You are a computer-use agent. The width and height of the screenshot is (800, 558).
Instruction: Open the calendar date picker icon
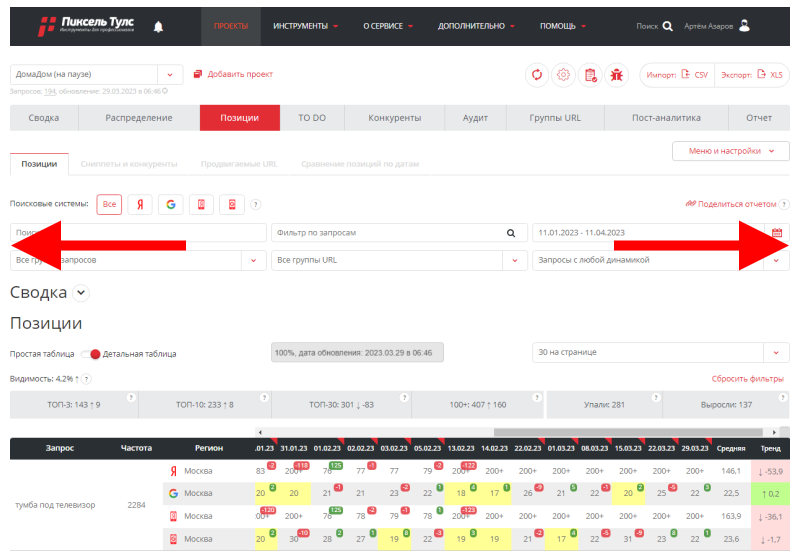(x=777, y=233)
